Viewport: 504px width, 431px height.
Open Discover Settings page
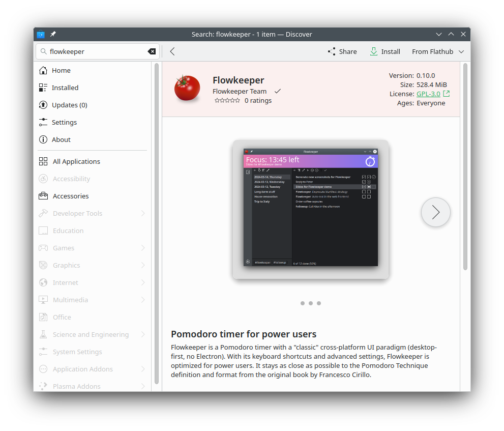click(x=93, y=123)
